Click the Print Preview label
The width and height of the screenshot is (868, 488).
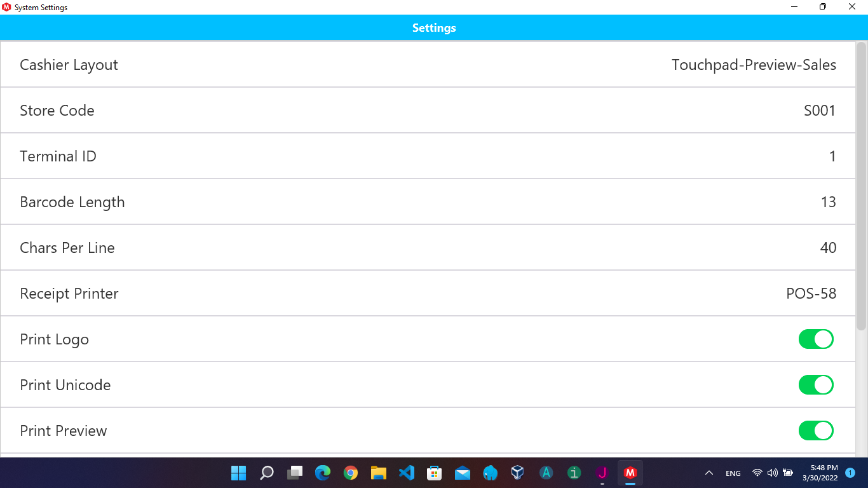click(x=64, y=431)
